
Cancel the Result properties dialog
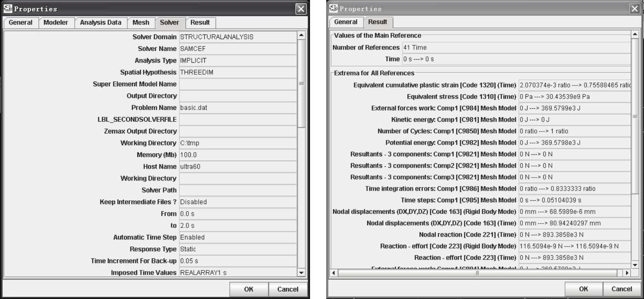tap(622, 289)
